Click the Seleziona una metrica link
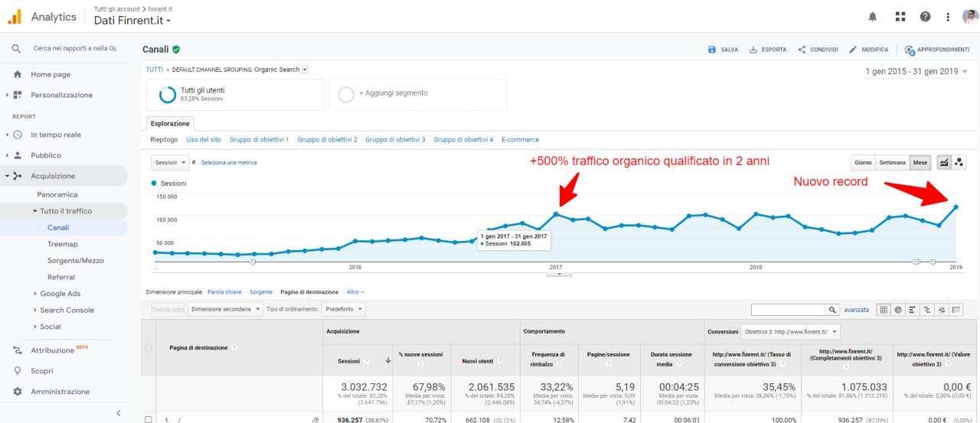This screenshot has height=423, width=980. [229, 163]
